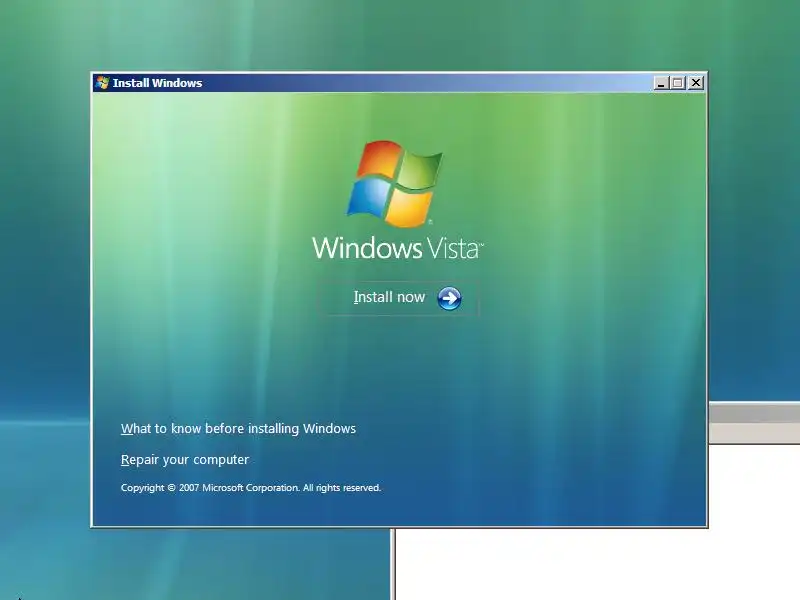Click the copyright notice text
This screenshot has height=600, width=800.
click(251, 488)
